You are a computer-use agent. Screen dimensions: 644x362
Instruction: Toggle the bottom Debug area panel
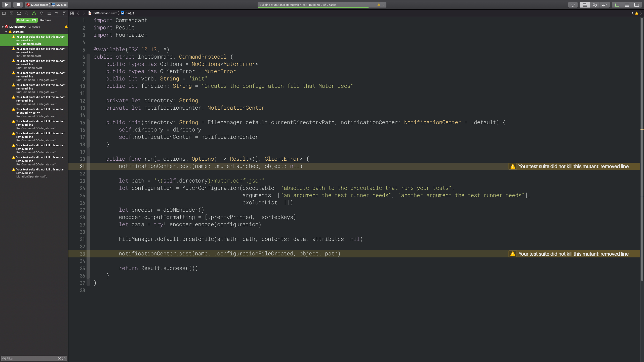[627, 5]
